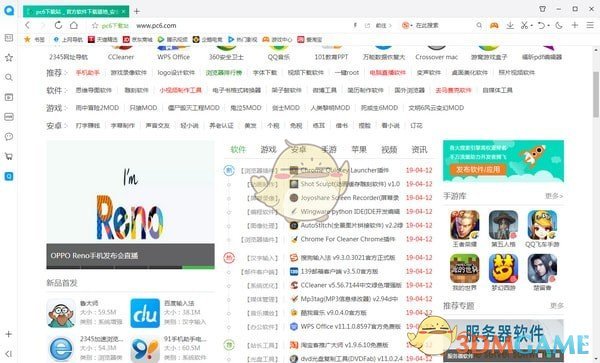Click the 2345加速浏览器 icon
Viewport: 600px width, 363px height.
tap(61, 349)
